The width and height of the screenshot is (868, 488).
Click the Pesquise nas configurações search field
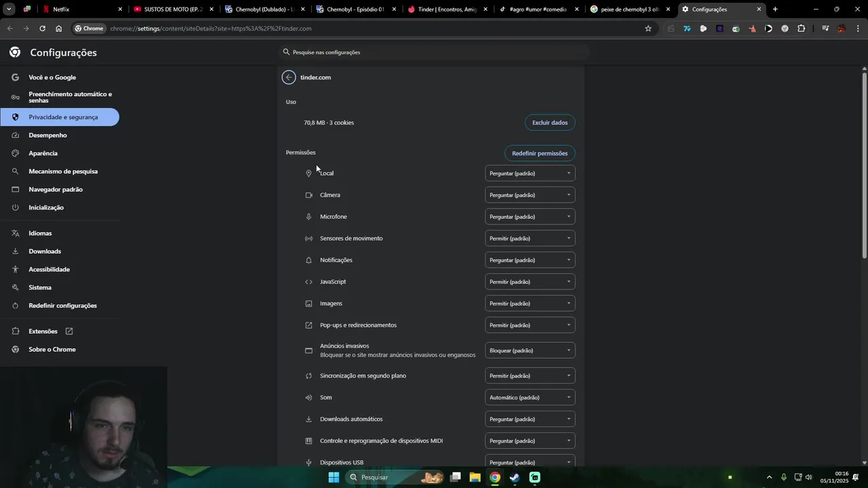434,52
